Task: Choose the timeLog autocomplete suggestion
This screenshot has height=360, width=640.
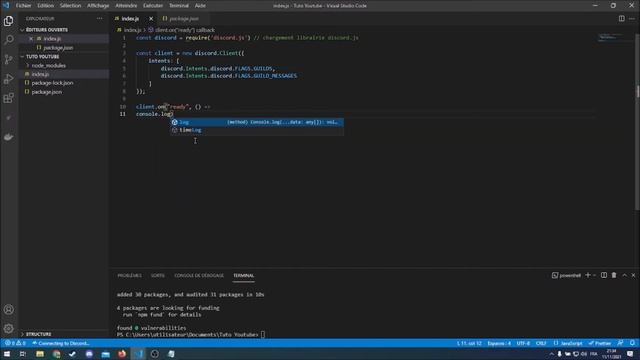Action: pyautogui.click(x=257, y=130)
